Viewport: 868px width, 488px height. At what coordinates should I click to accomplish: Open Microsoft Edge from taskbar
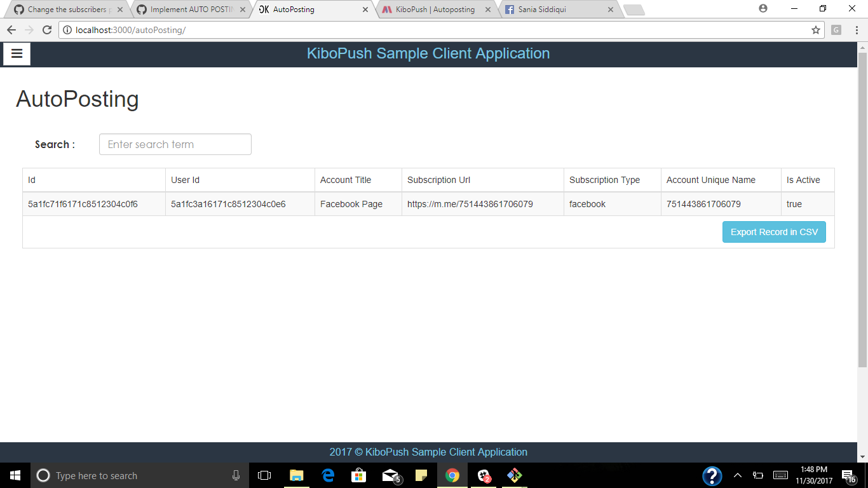tap(327, 475)
